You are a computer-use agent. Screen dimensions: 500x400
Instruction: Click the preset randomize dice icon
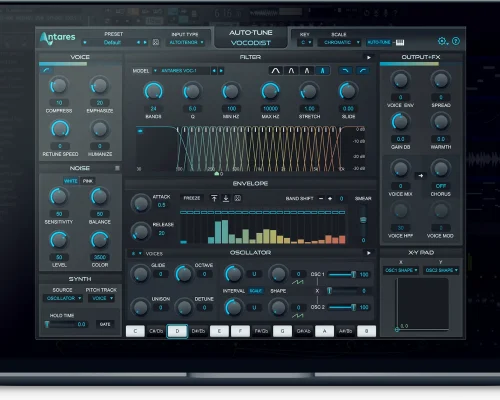156,42
